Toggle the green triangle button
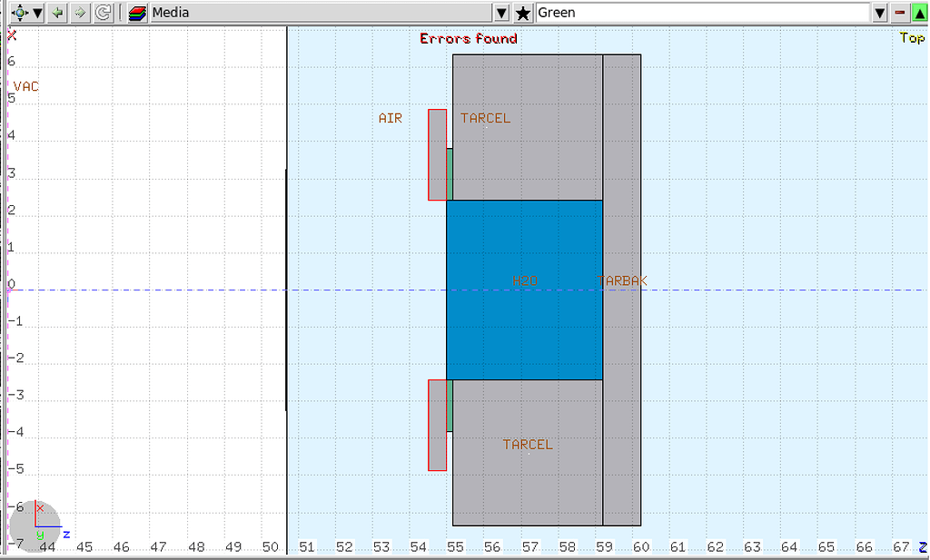Image resolution: width=930 pixels, height=560 pixels. [x=918, y=13]
